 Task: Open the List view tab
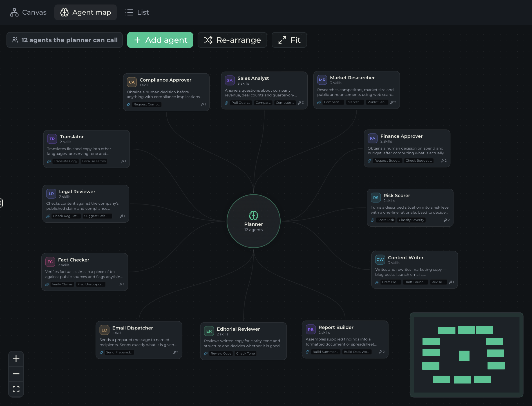click(x=137, y=12)
